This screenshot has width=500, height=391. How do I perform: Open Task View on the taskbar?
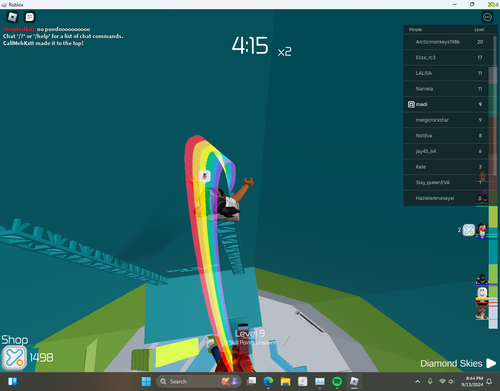252,381
